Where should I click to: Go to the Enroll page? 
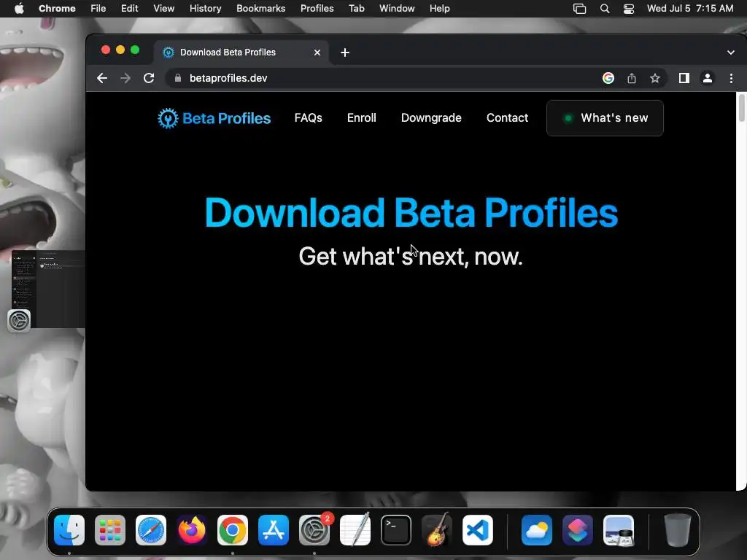[x=362, y=118]
